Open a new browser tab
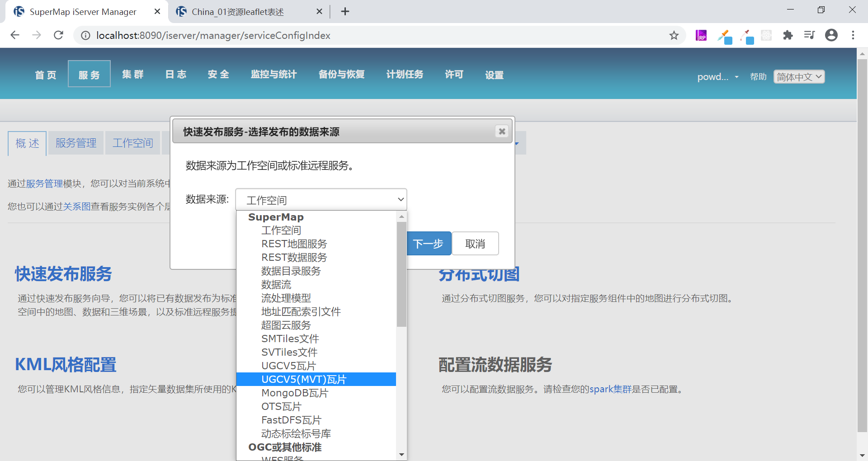 [x=345, y=11]
